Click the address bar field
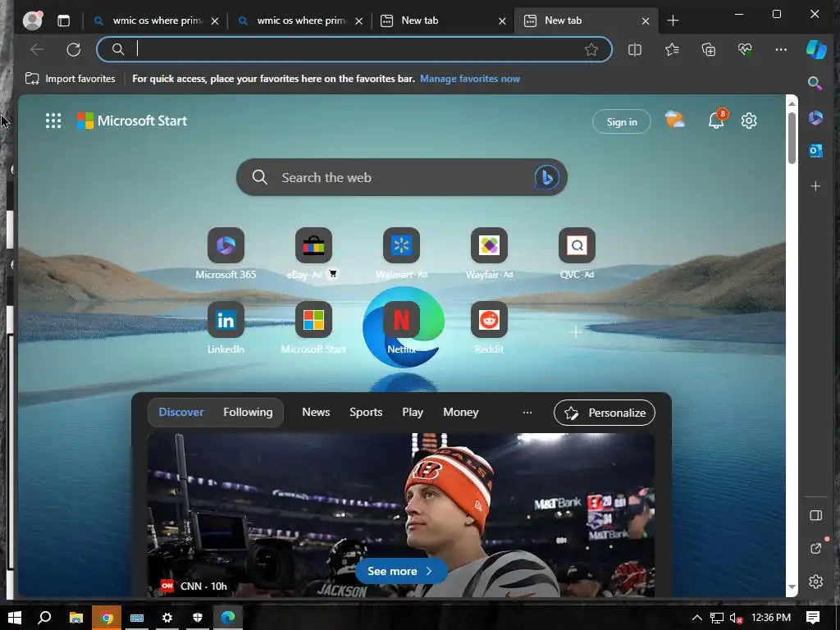Screen dimensions: 840x630 [354, 50]
